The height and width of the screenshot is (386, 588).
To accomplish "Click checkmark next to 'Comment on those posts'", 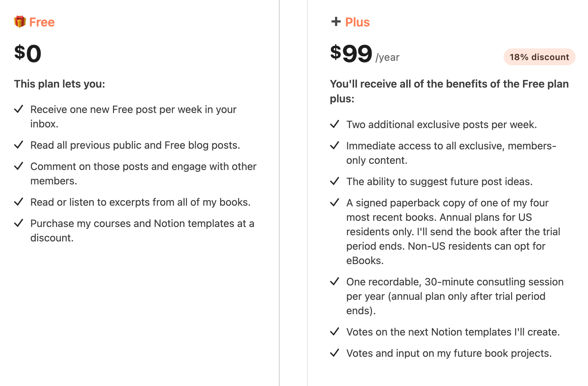I will pos(19,166).
